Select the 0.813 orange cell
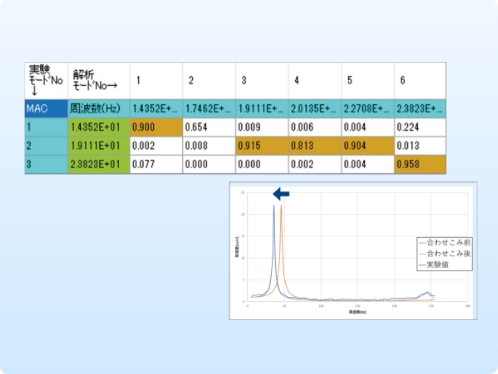Image resolution: width=498 pixels, height=374 pixels. (x=315, y=146)
